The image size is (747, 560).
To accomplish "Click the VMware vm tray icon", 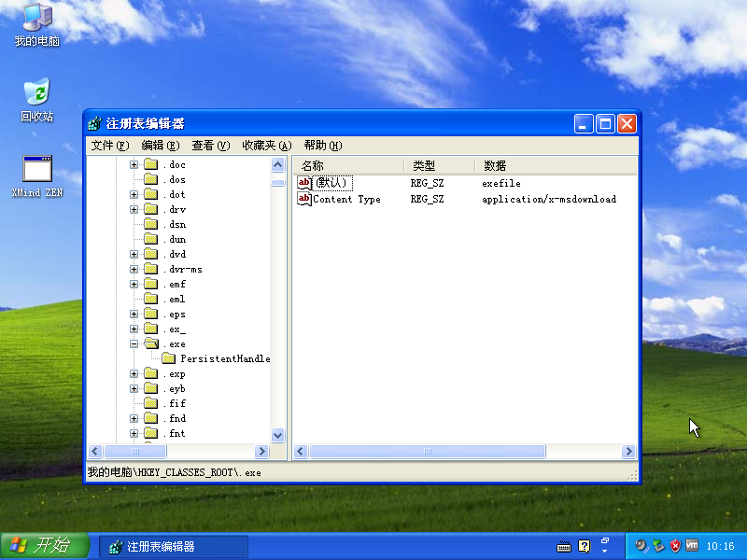I will pyautogui.click(x=692, y=545).
